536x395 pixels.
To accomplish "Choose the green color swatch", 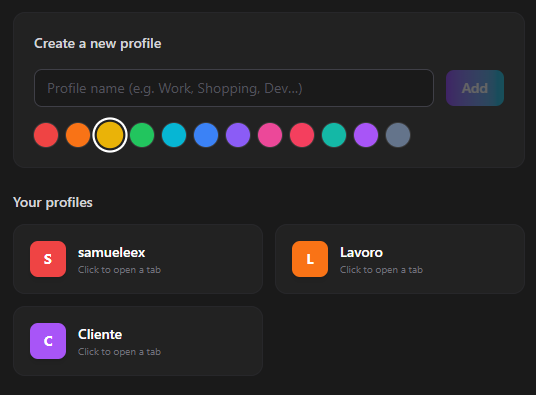I will pyautogui.click(x=142, y=135).
